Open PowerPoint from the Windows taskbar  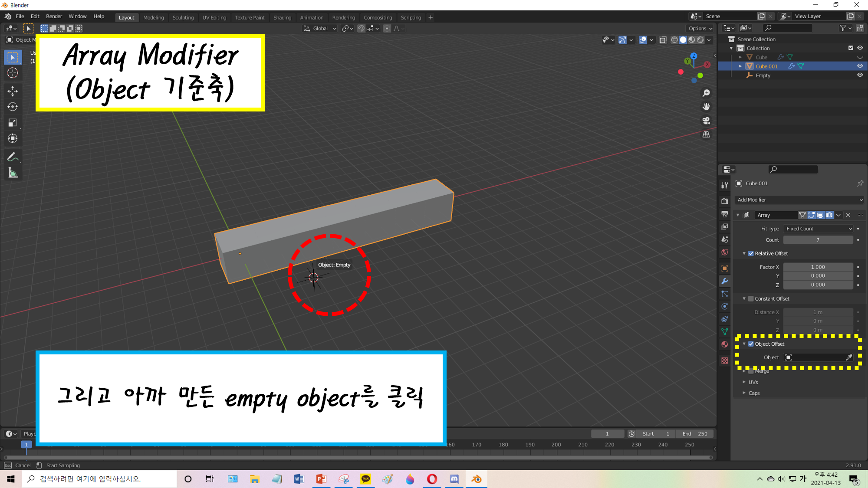click(321, 479)
